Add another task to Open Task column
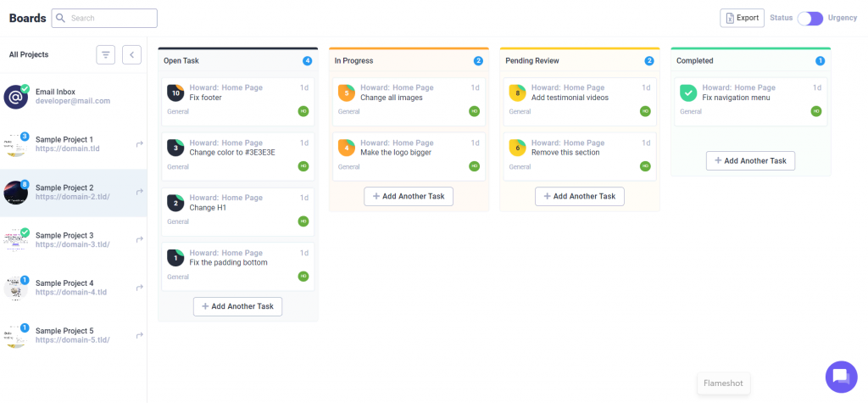Screen dimensions: 868x403 (x=237, y=306)
